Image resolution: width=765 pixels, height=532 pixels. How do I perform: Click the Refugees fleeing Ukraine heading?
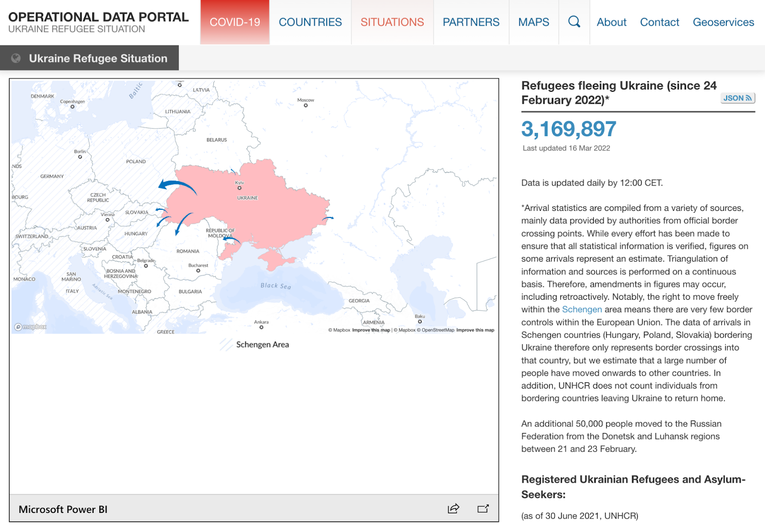click(x=619, y=93)
